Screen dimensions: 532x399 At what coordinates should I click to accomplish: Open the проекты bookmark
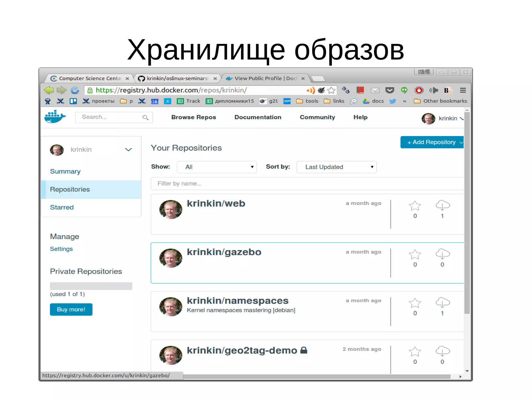pos(98,101)
